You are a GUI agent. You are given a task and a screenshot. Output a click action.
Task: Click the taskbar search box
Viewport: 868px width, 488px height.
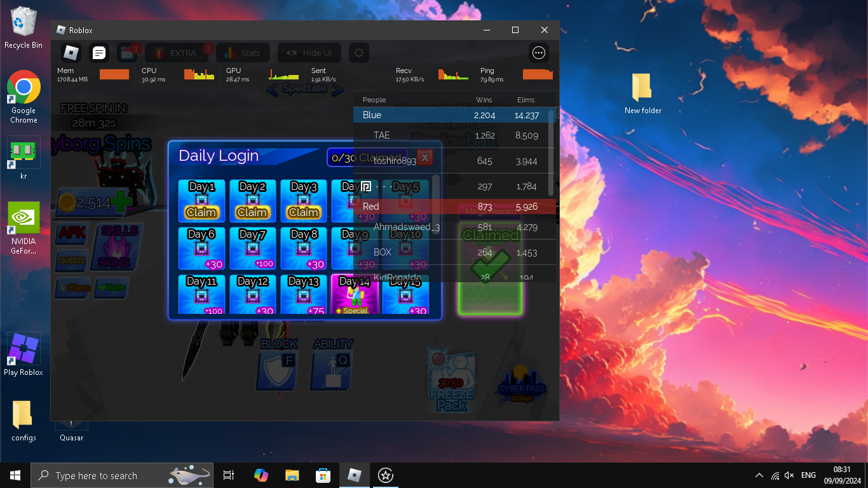coord(122,475)
